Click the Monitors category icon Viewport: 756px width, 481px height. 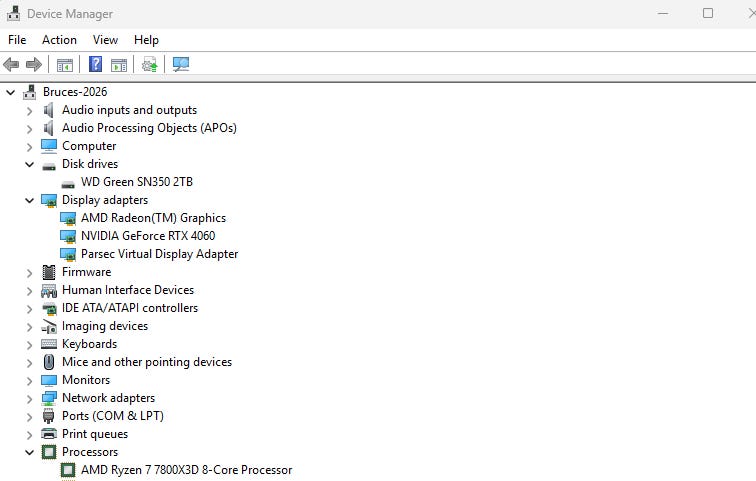(49, 381)
